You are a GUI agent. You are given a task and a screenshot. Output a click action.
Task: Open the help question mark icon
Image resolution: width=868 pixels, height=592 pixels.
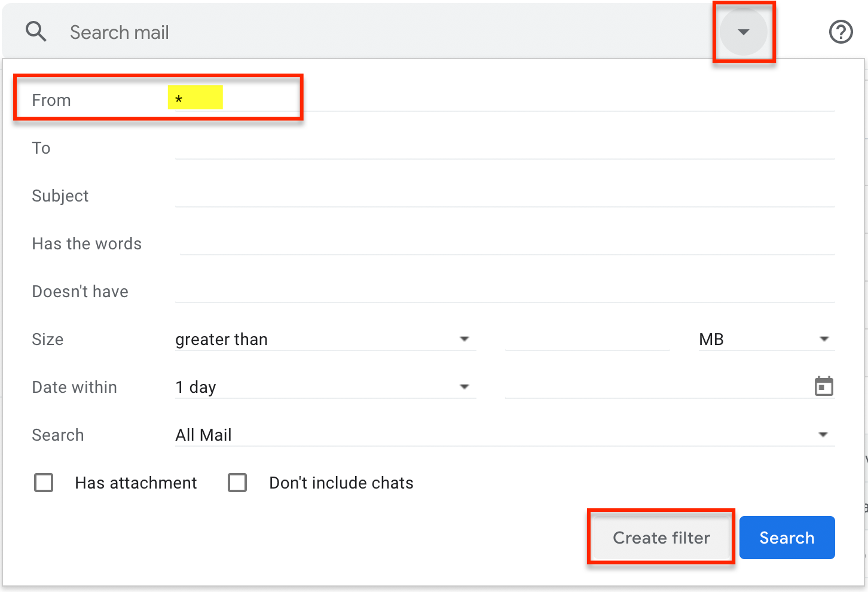click(x=841, y=32)
